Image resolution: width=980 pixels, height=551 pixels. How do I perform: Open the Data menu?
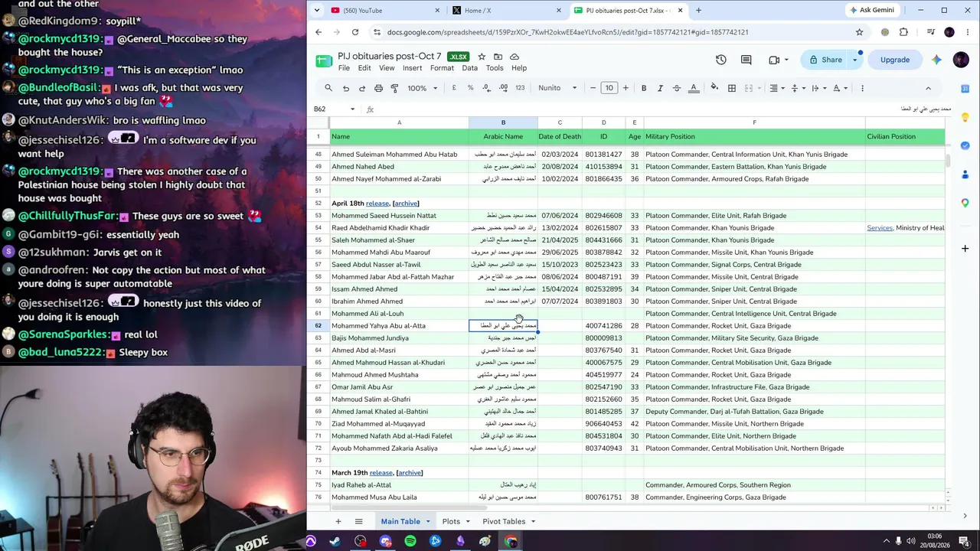click(x=470, y=68)
